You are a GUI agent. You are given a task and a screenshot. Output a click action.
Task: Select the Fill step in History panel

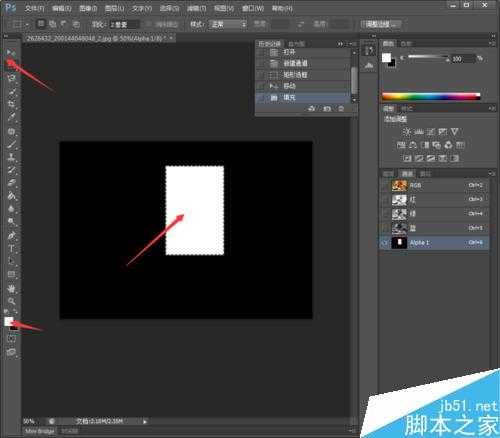pos(302,98)
